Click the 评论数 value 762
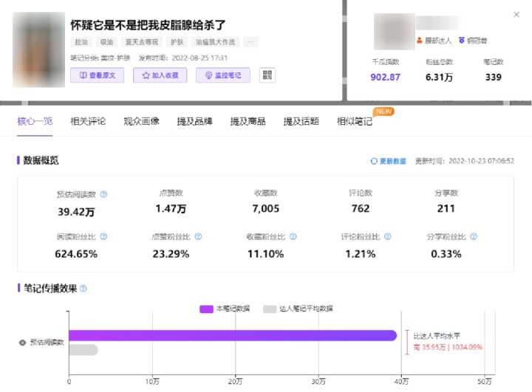The width and height of the screenshot is (532, 392). [x=361, y=208]
